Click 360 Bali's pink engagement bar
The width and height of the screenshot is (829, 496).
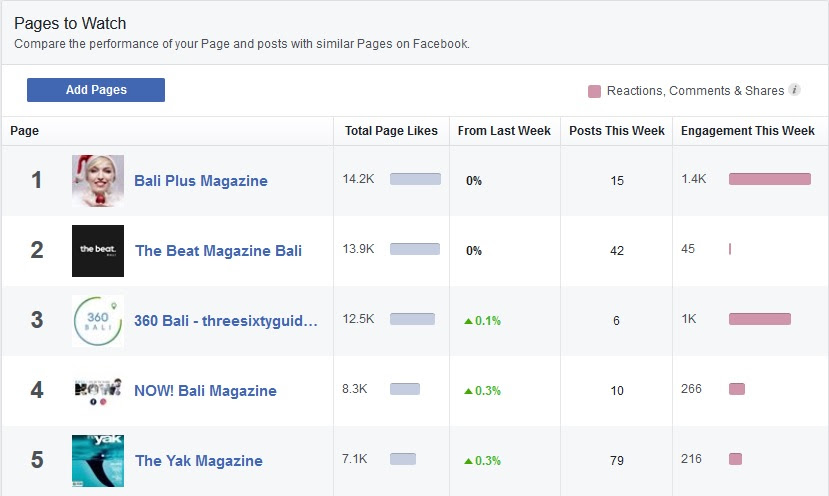(x=759, y=319)
